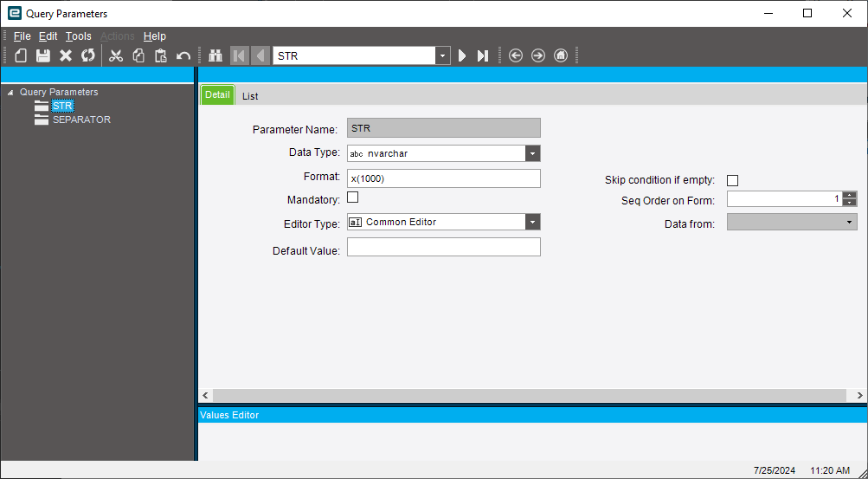
Task: Open search with the binoculars icon
Action: pyautogui.click(x=215, y=55)
